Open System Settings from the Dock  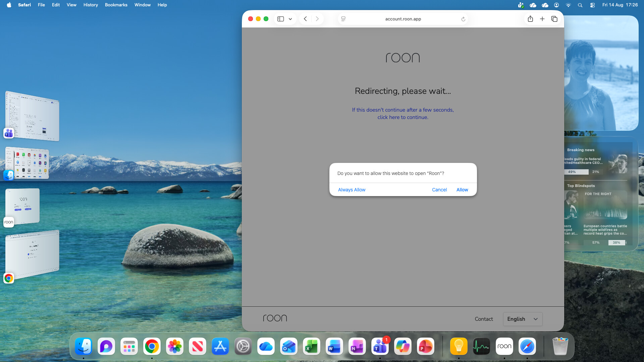[243, 346]
